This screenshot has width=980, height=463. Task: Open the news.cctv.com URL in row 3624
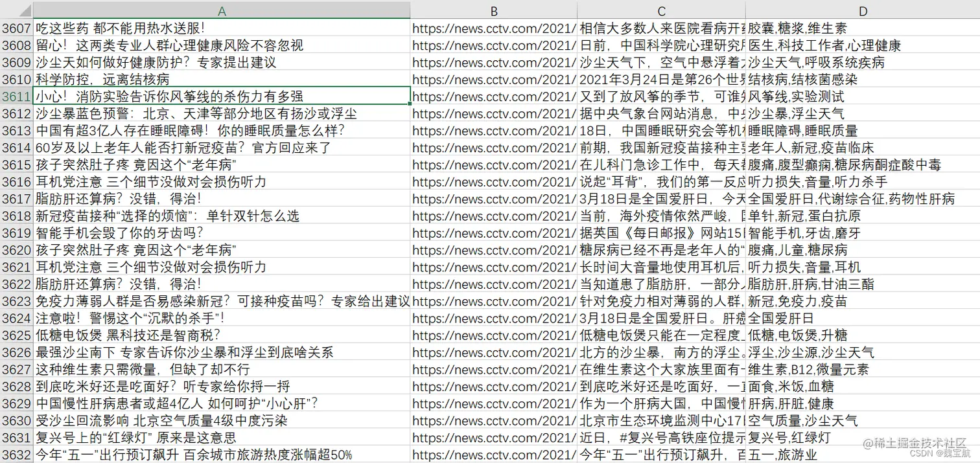(x=494, y=318)
